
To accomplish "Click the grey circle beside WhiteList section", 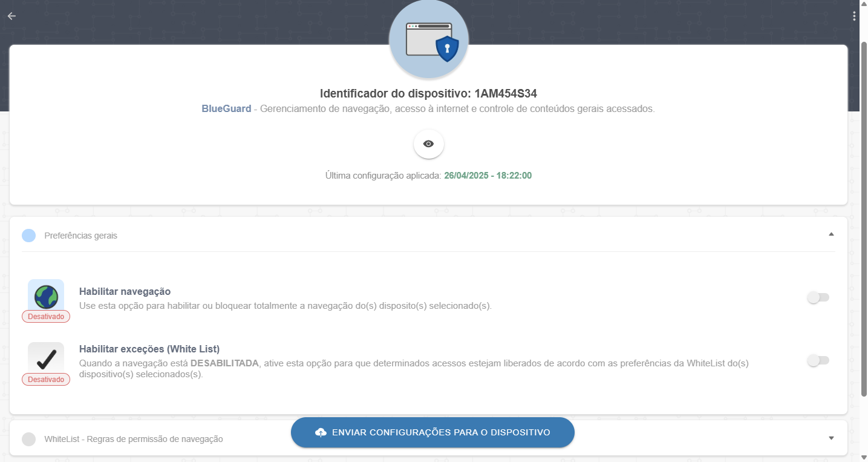I will (28, 439).
